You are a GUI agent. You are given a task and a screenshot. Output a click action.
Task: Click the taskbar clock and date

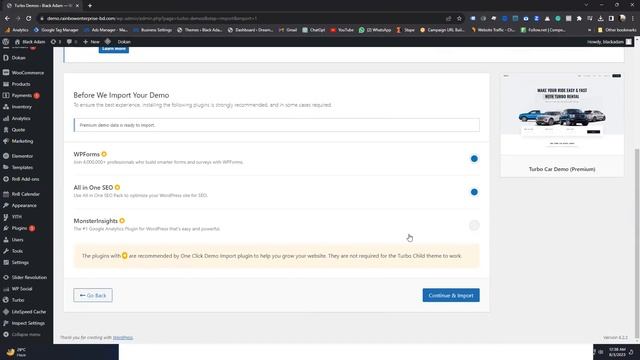pos(617,352)
